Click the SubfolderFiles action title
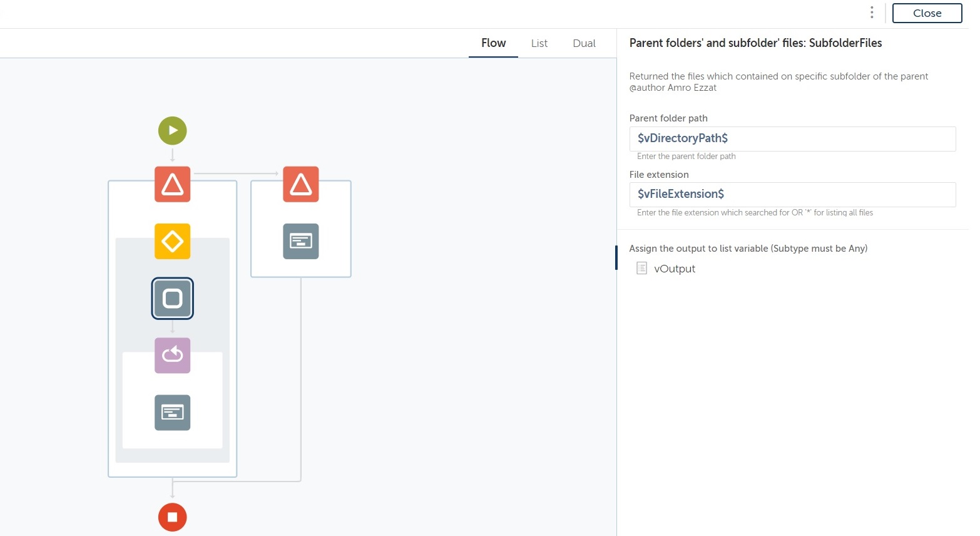 pyautogui.click(x=755, y=43)
